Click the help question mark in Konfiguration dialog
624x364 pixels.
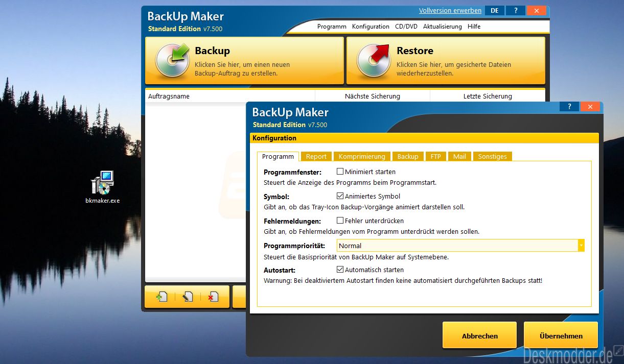(569, 107)
